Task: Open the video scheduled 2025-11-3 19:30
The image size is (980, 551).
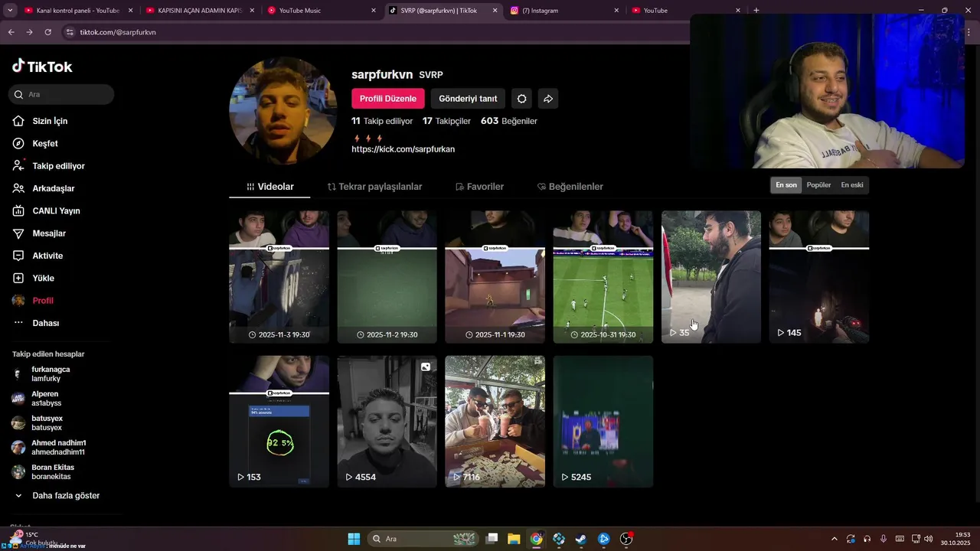Action: 279,277
